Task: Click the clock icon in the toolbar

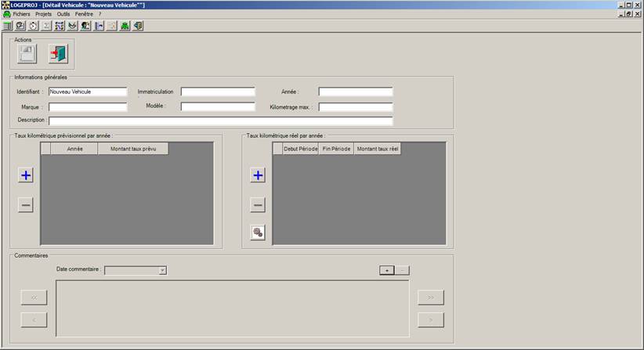Action: [32, 26]
